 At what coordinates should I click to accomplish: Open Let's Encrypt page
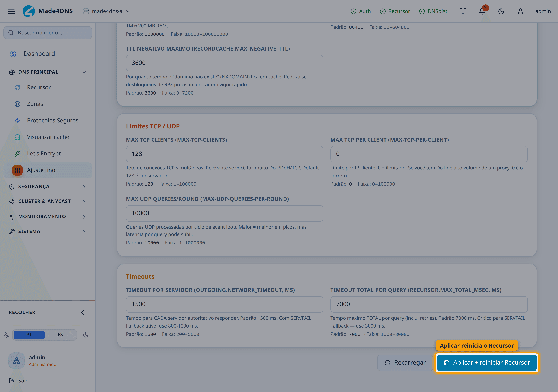click(x=48, y=154)
